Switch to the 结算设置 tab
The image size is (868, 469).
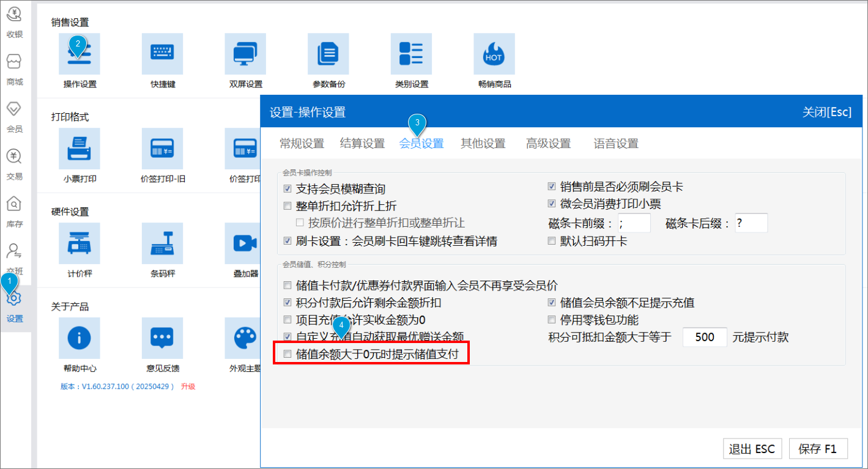tap(362, 144)
